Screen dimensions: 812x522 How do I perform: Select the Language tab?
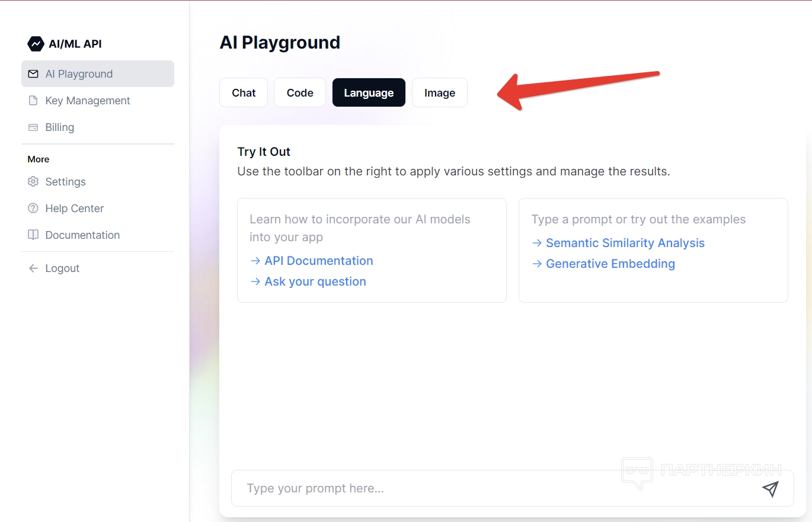[369, 93]
